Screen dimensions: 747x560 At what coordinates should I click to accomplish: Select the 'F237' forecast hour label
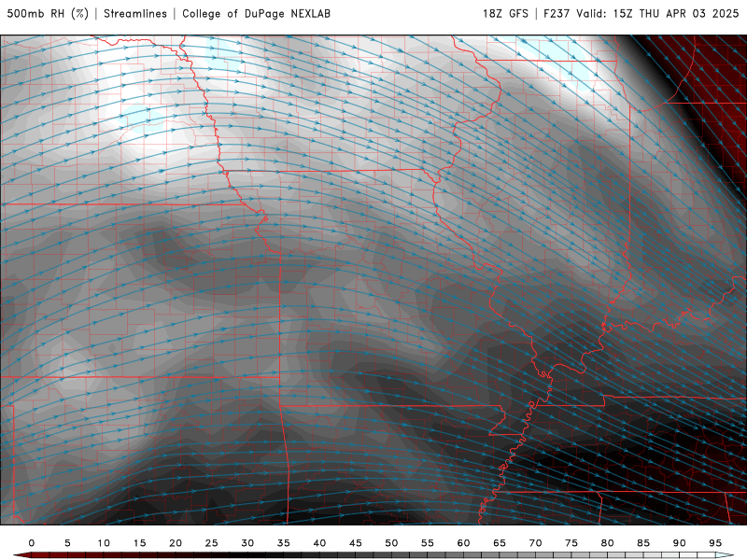pyautogui.click(x=557, y=13)
